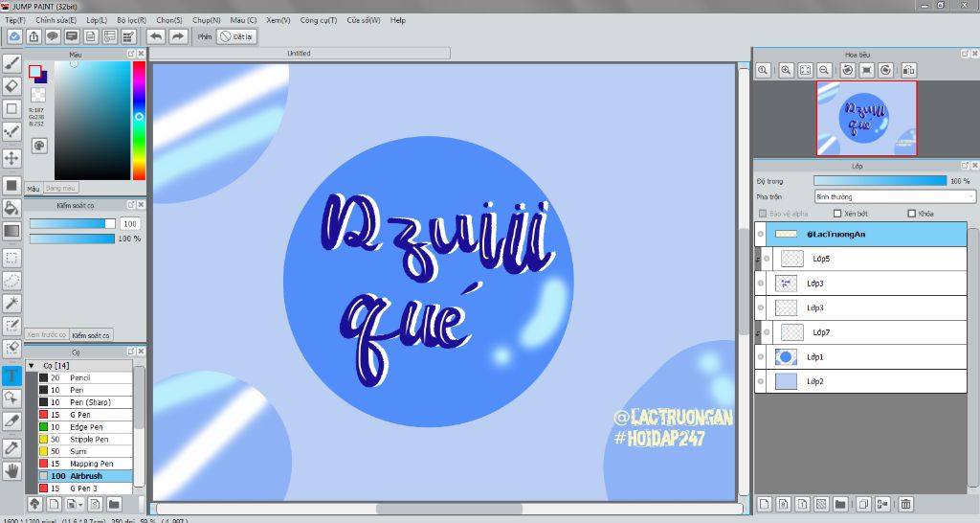Click the cloud save toolbar icon
The image size is (980, 523).
pos(13,36)
